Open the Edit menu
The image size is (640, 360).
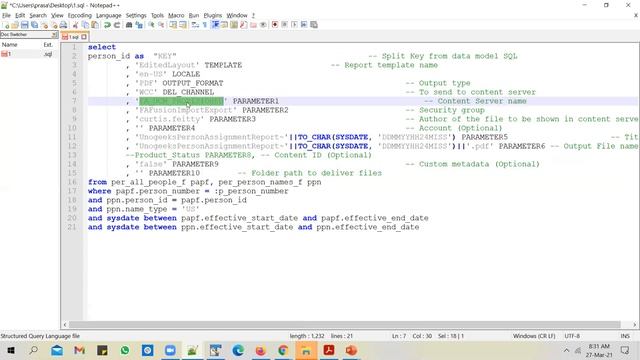click(x=20, y=15)
